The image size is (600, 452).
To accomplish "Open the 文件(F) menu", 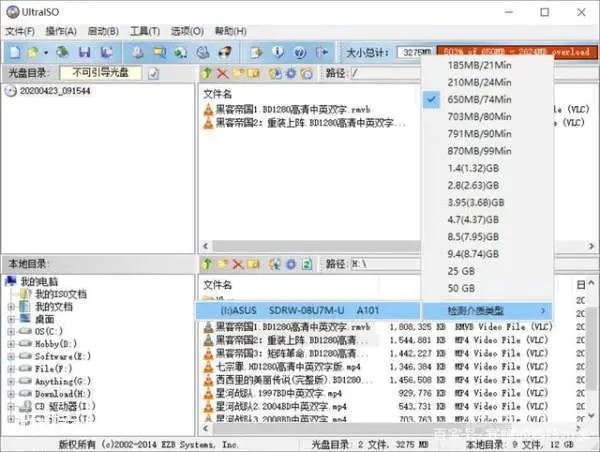I will tap(20, 31).
